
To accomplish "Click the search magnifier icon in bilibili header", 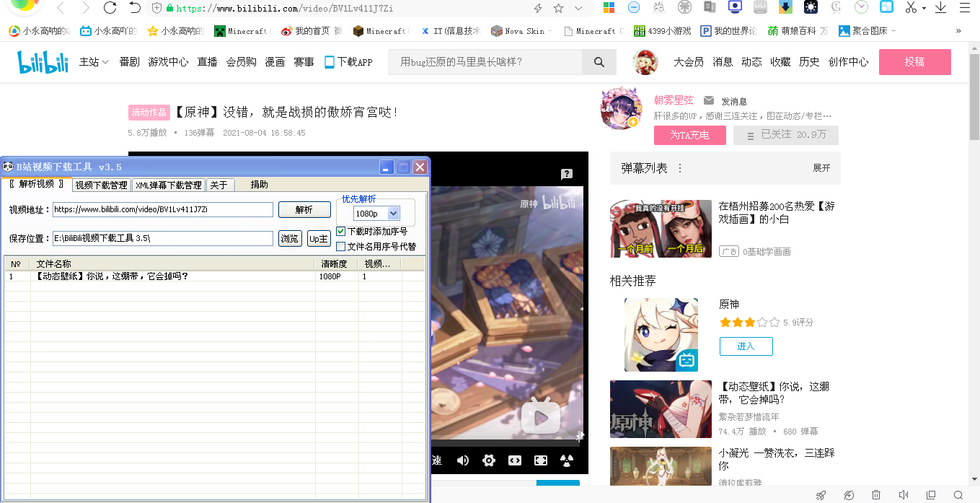I will (x=599, y=62).
